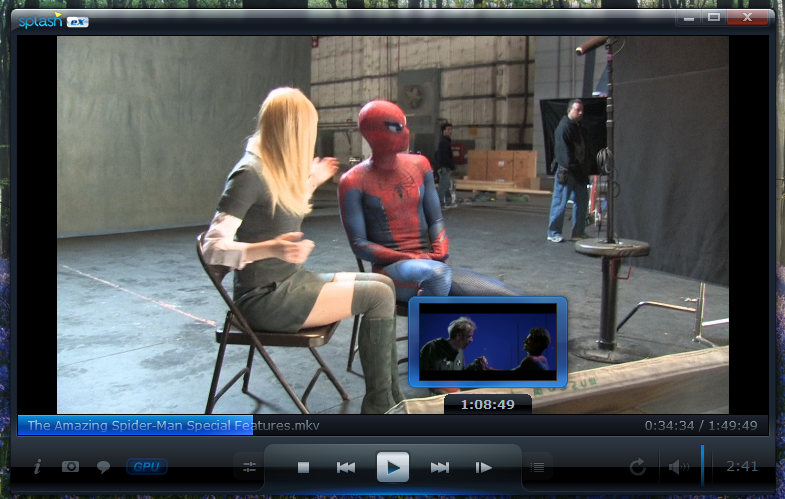Click the main video display area

click(x=392, y=224)
